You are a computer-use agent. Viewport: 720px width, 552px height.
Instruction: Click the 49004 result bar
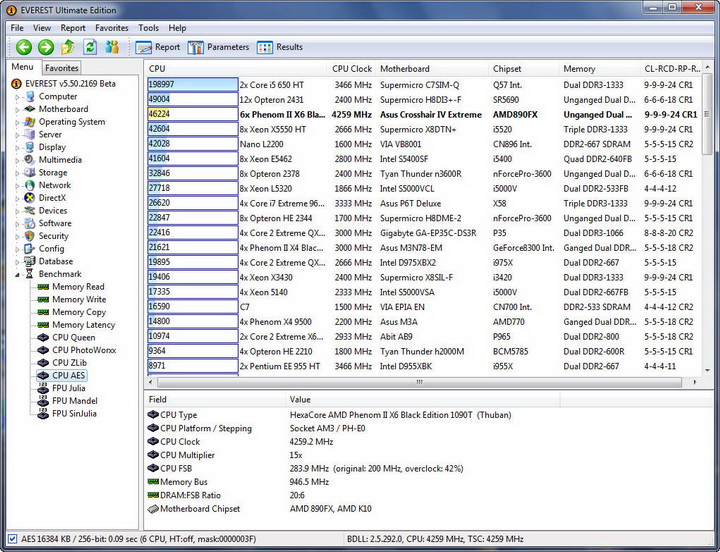coord(193,99)
